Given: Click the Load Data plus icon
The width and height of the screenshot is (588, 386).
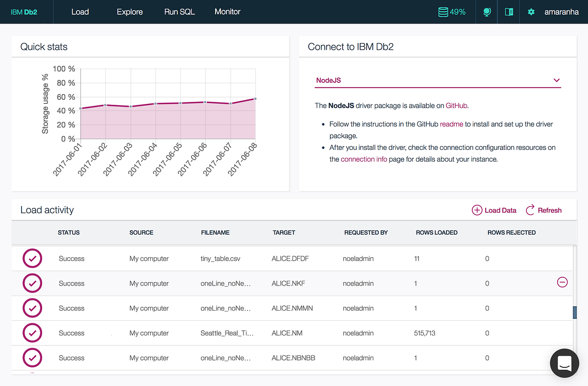Looking at the screenshot, I should [x=477, y=210].
